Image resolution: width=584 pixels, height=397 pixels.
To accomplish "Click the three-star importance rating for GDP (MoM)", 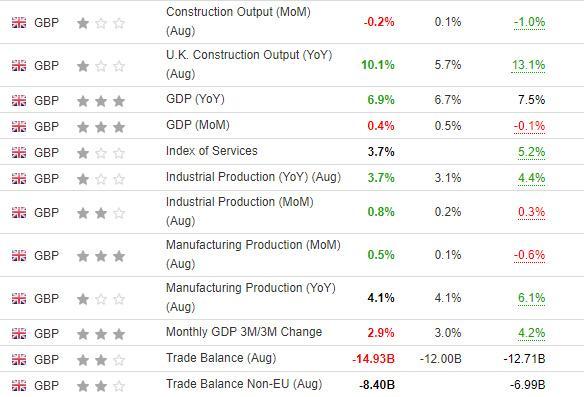I will [x=101, y=127].
